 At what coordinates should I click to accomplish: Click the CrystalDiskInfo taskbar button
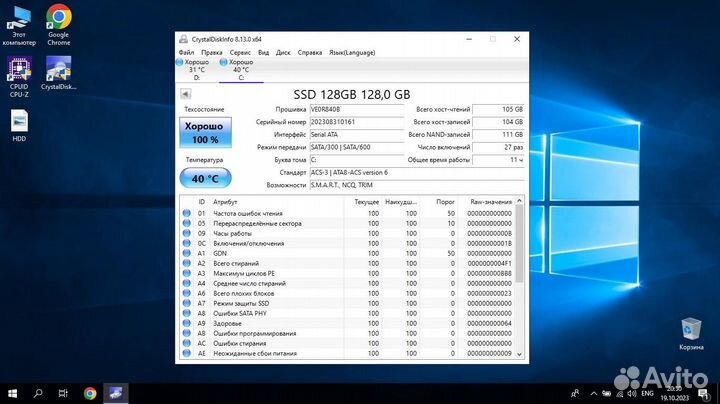[115, 393]
